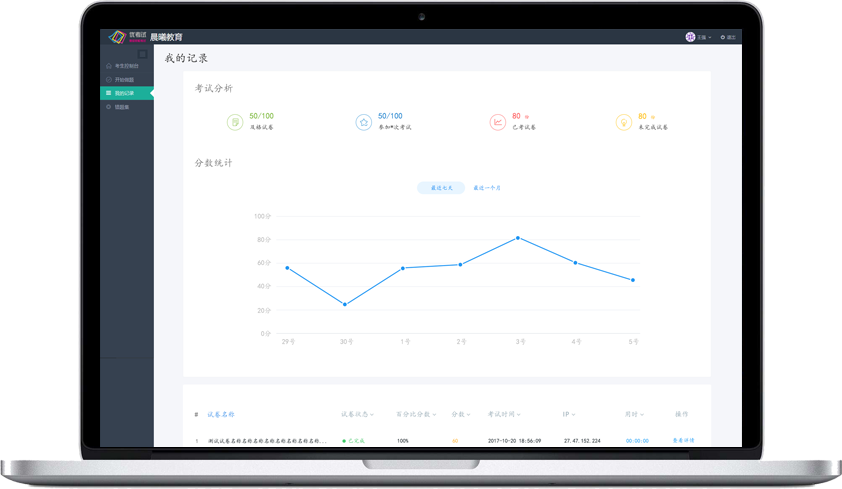Click the yellow lightbulb 未完成试卷 icon
Viewport: 842px width, 489px height.
623,122
